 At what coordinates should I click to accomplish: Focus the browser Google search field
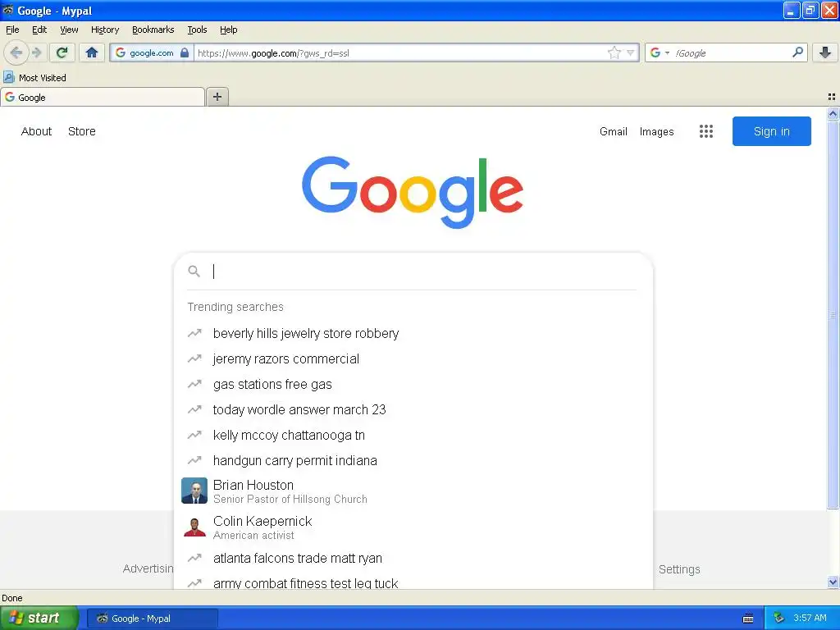click(x=731, y=52)
